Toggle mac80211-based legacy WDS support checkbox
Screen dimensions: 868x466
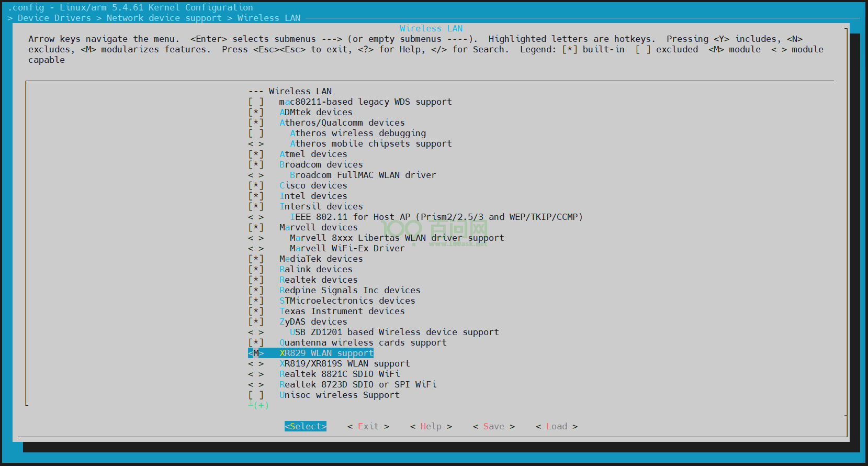(256, 102)
